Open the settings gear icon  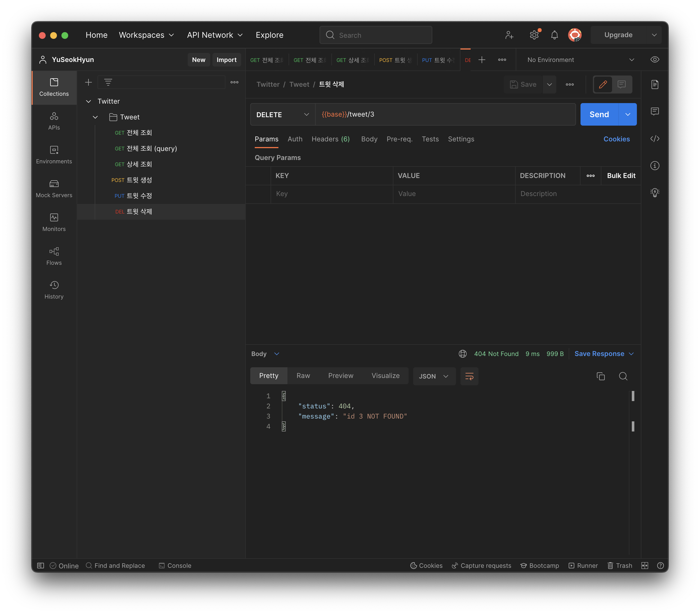[534, 35]
